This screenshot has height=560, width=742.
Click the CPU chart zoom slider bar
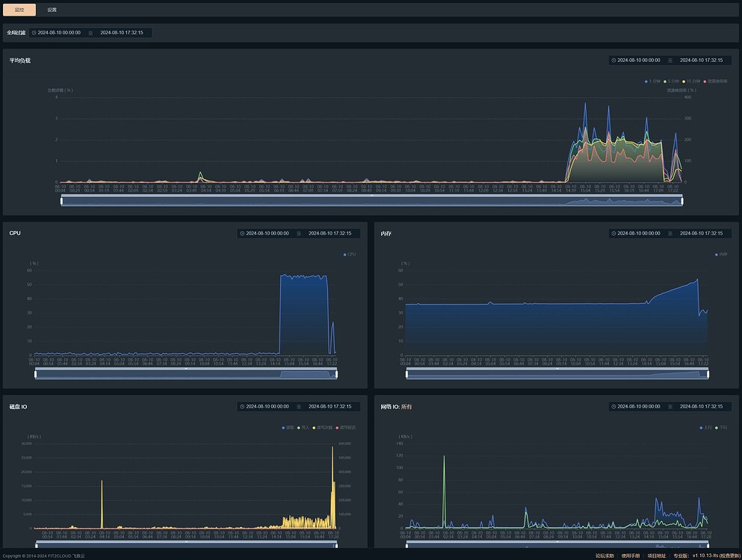pyautogui.click(x=186, y=374)
